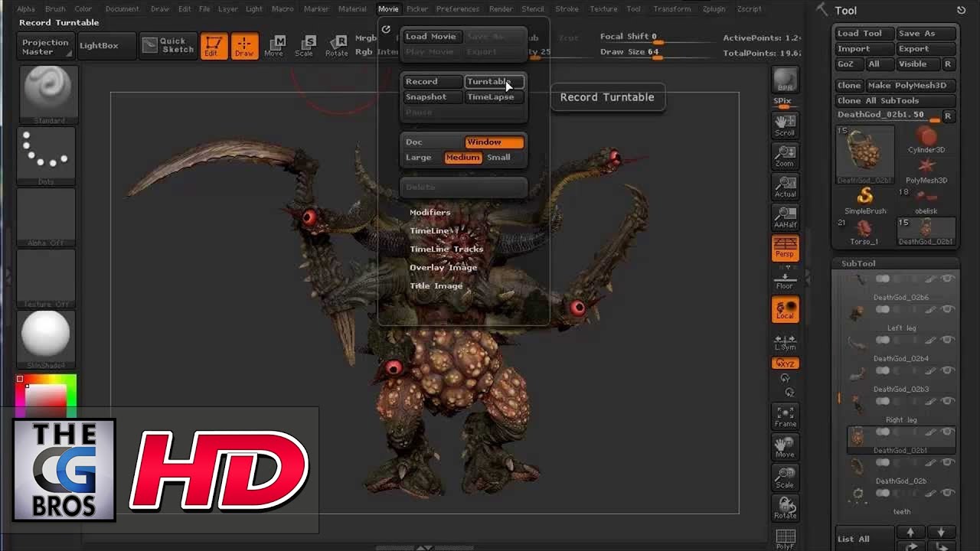Select the SimpleBrush tool
Screen dimensions: 980x551
[x=865, y=201]
